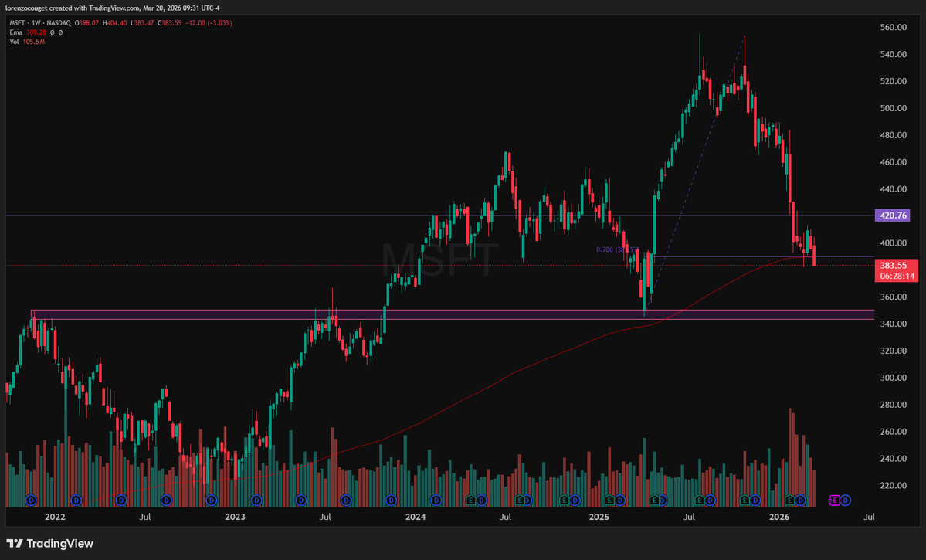Click the close price C383.55 in legend
The height and width of the screenshot is (560, 926).
[x=169, y=23]
